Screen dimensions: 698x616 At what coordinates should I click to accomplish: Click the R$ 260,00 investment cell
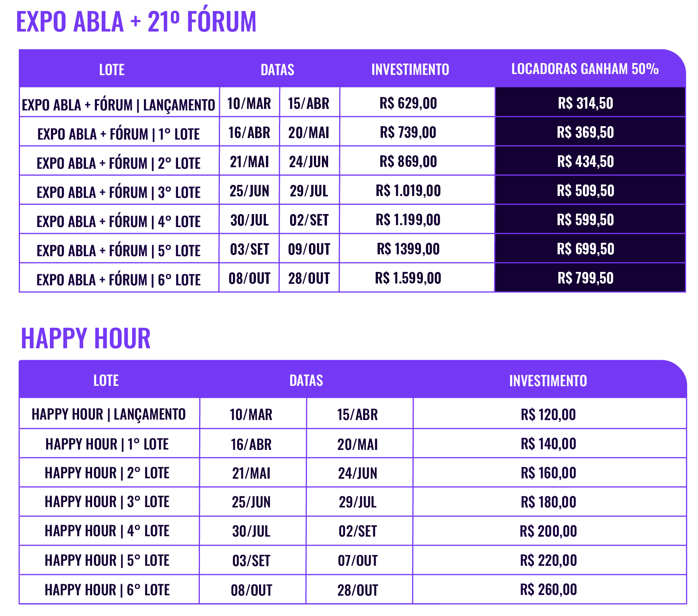pyautogui.click(x=548, y=590)
